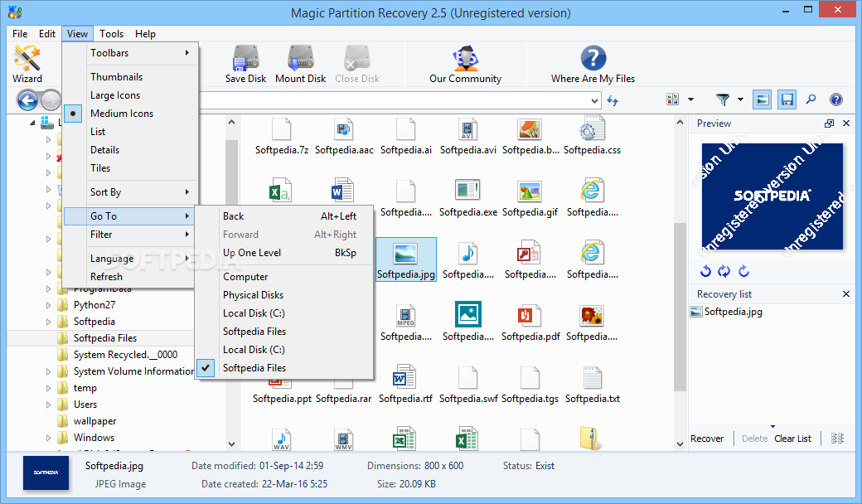862x504 pixels.
Task: Open the Toolbars submenu
Action: (x=130, y=53)
